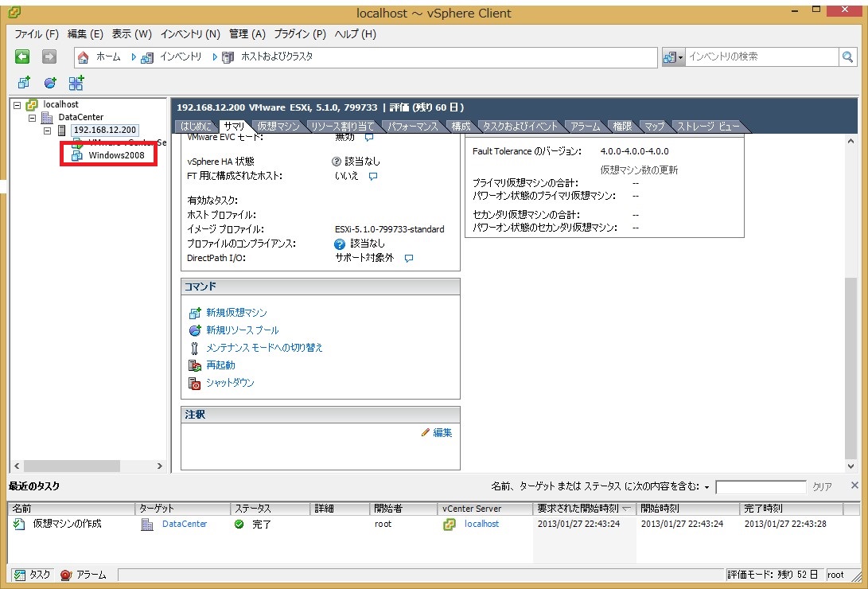
Task: Open the インベントリ (N) menu
Action: [190, 34]
